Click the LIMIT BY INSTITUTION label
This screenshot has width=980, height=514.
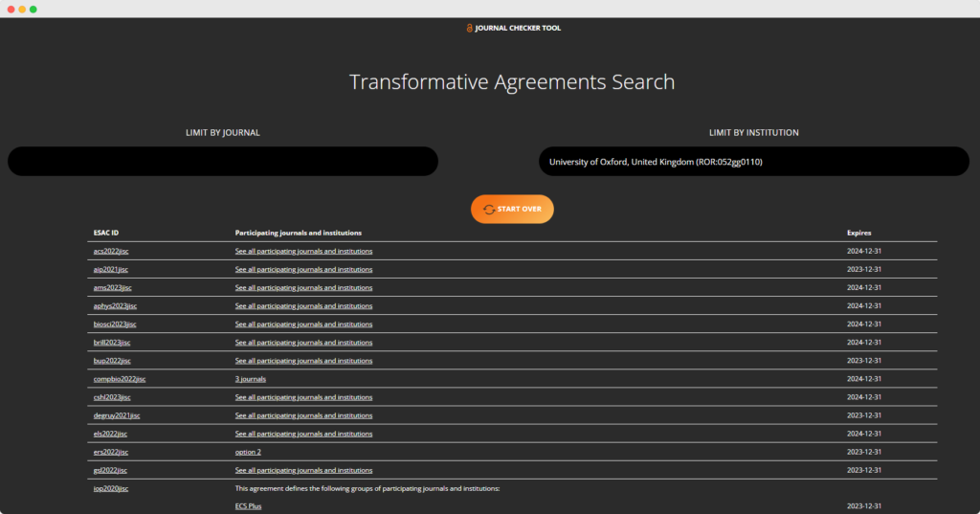pyautogui.click(x=754, y=132)
